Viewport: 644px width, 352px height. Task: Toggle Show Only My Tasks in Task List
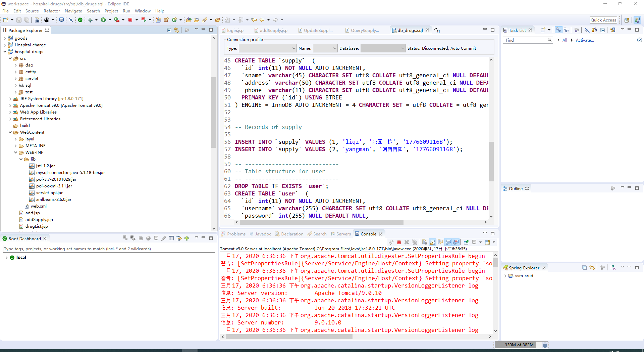595,30
